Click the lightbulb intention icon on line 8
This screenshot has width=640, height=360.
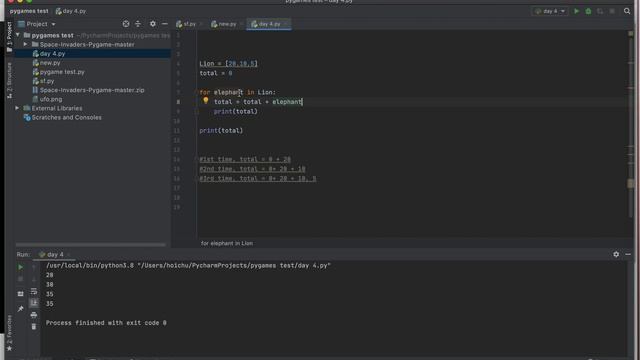(x=206, y=100)
